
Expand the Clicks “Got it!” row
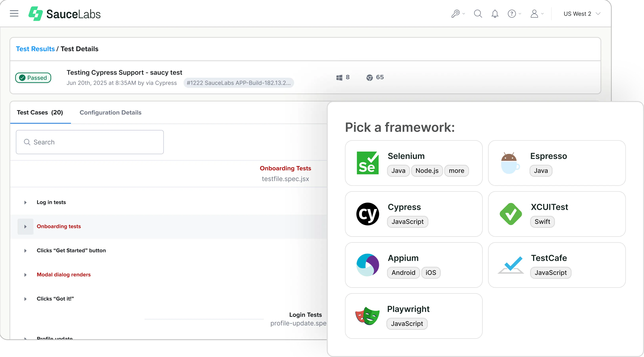coord(25,299)
